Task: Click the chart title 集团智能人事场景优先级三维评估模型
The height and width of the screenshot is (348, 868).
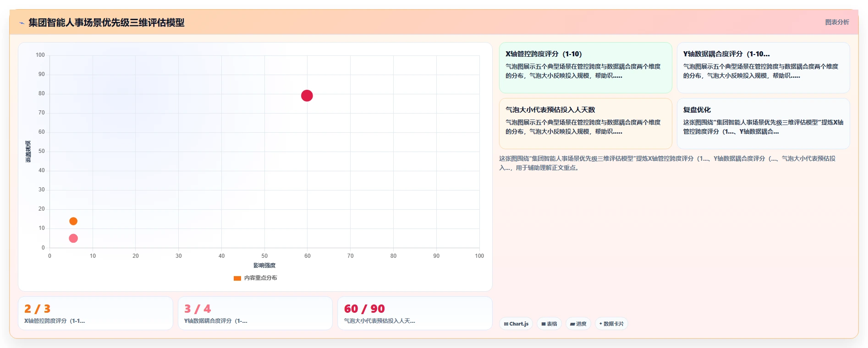Action: 106,22
